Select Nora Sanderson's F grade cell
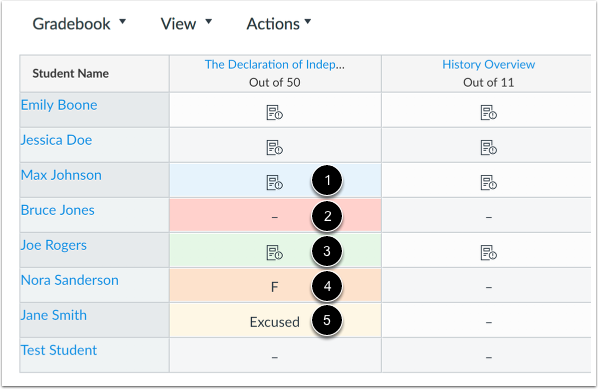Viewport: 598px width, 389px height. point(275,286)
